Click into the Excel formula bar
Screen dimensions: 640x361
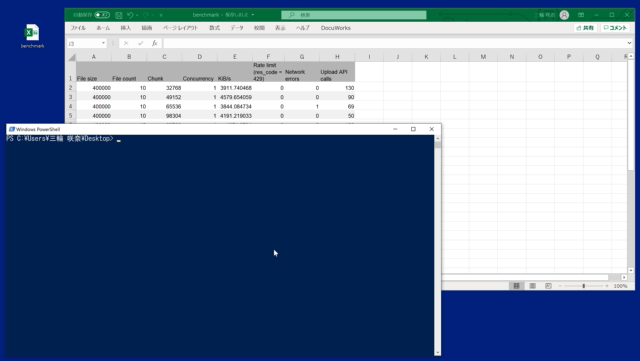394,43
